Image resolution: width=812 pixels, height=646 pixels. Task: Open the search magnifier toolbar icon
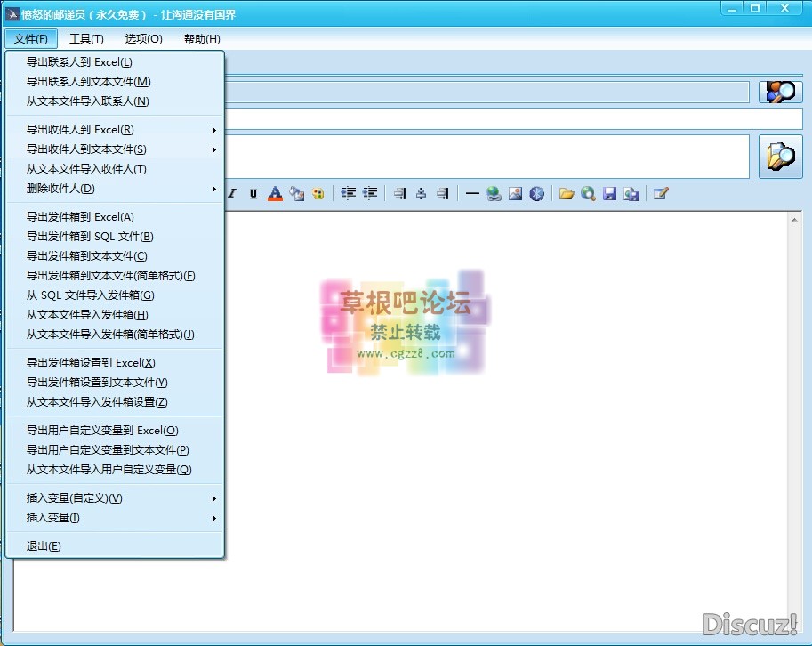[x=588, y=193]
